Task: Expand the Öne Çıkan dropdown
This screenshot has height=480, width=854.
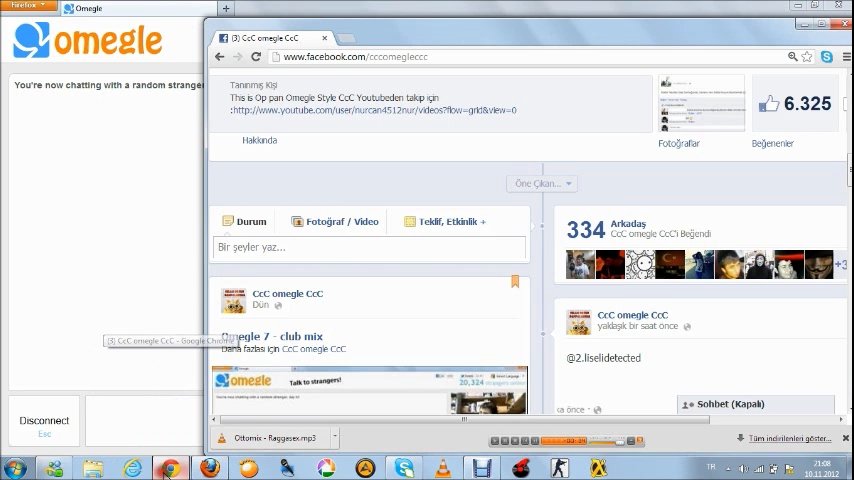Action: [x=542, y=184]
